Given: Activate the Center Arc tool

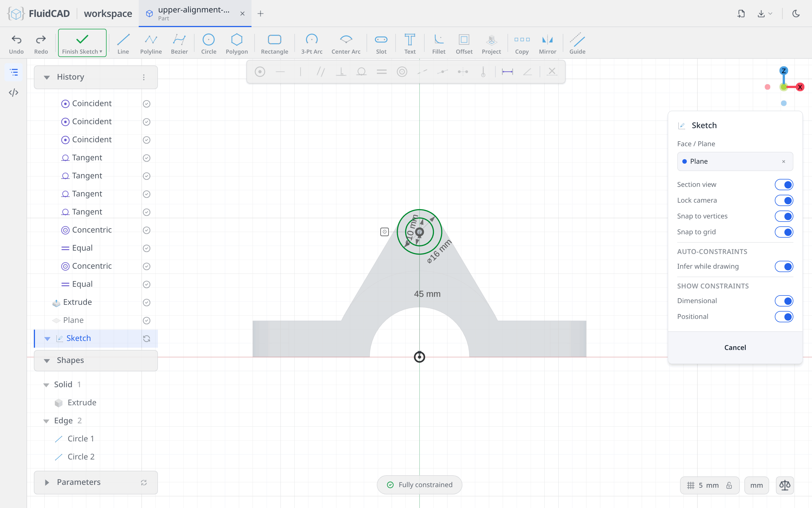Looking at the screenshot, I should 346,43.
